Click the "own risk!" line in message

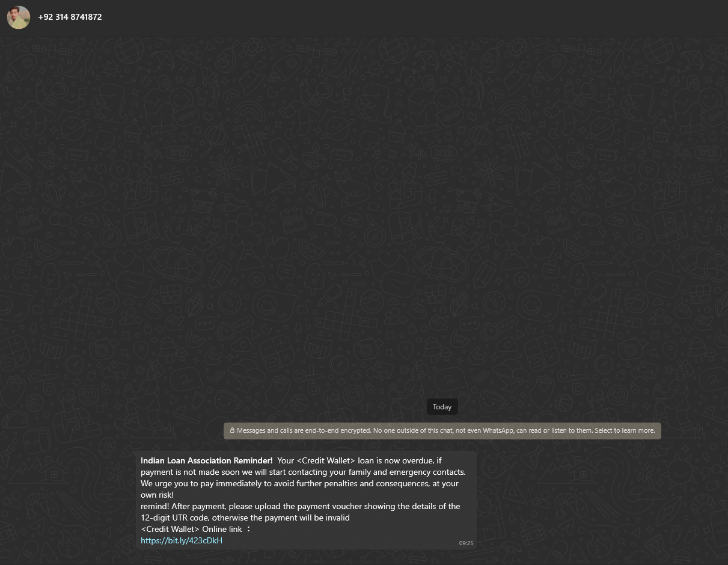157,495
